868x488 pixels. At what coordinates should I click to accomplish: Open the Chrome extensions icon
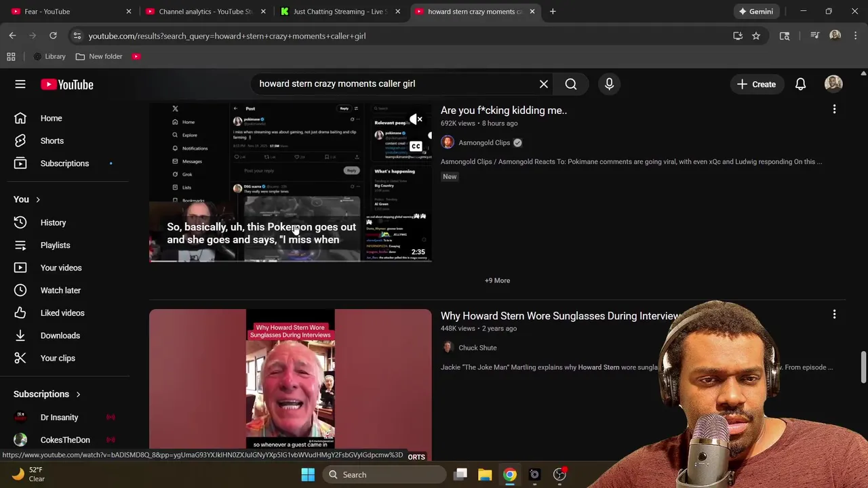point(785,36)
